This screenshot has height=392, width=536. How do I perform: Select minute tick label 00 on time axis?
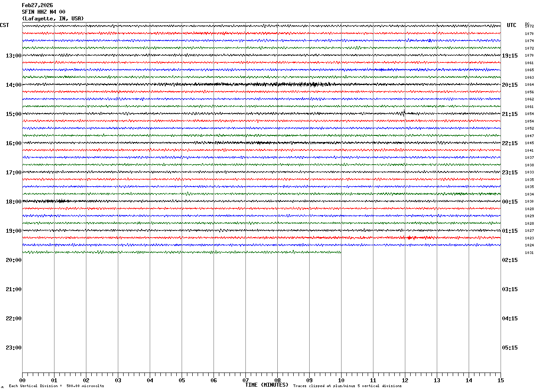point(22,380)
